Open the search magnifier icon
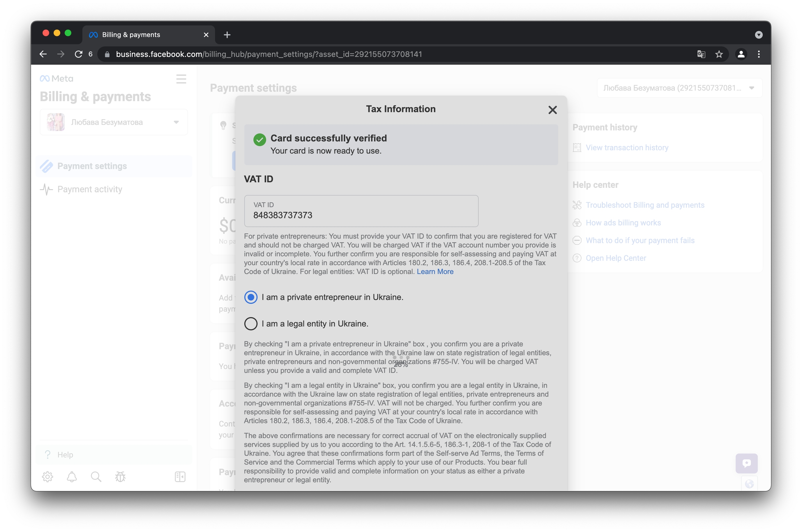802x532 pixels. pyautogui.click(x=96, y=477)
